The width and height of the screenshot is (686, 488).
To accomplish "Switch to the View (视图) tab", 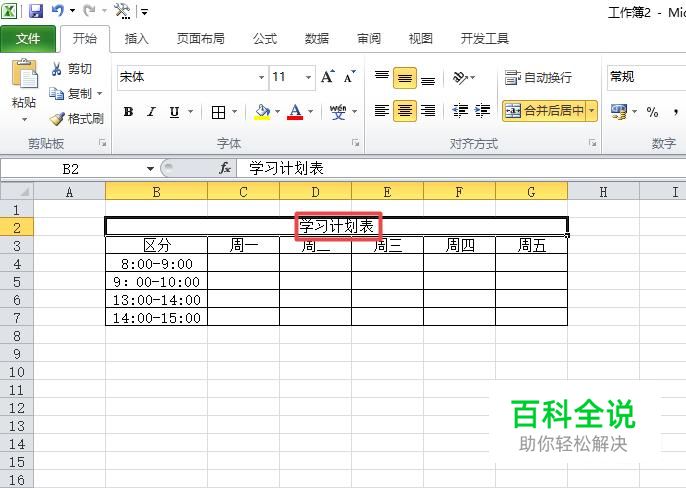I will tap(420, 39).
